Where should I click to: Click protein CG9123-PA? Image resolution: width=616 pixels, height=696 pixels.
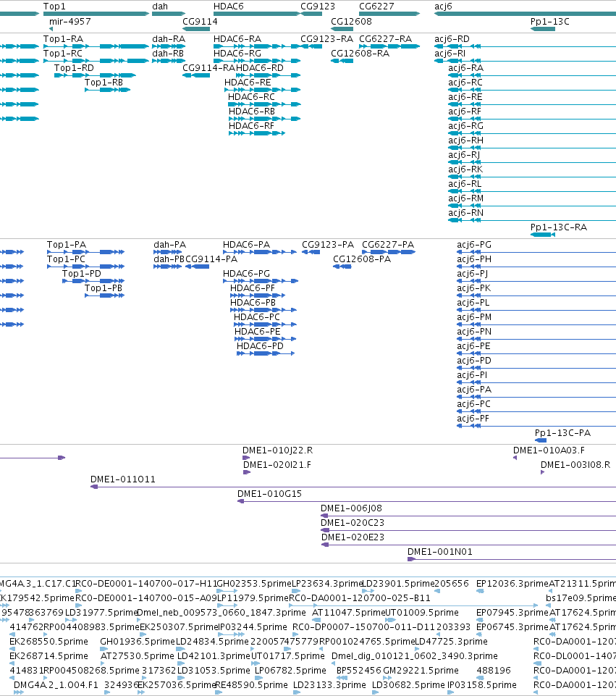(311, 252)
